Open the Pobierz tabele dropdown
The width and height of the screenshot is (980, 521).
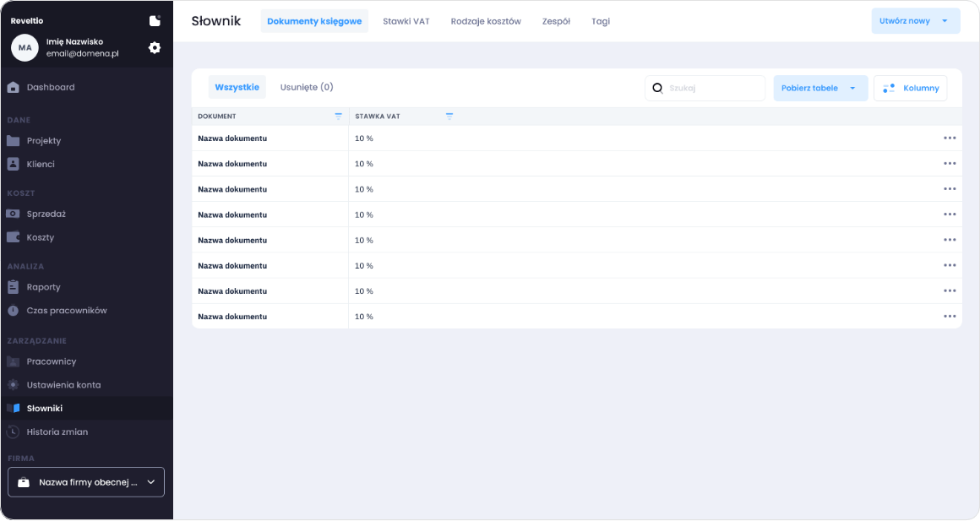point(852,88)
